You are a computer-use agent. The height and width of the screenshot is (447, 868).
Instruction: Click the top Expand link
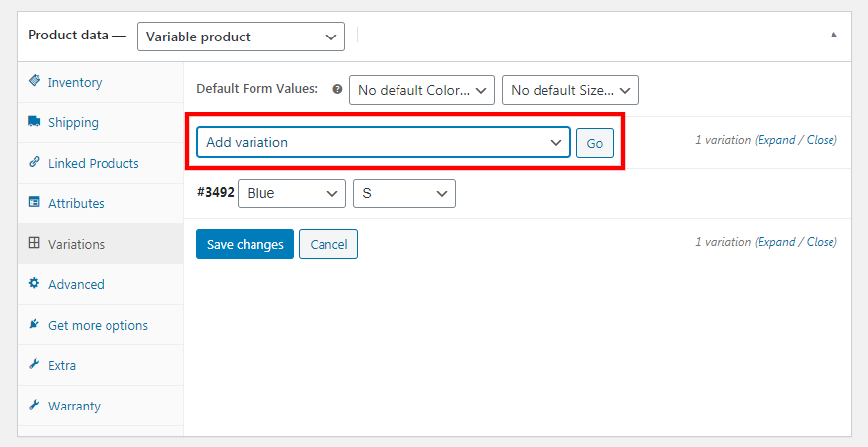[x=776, y=140]
